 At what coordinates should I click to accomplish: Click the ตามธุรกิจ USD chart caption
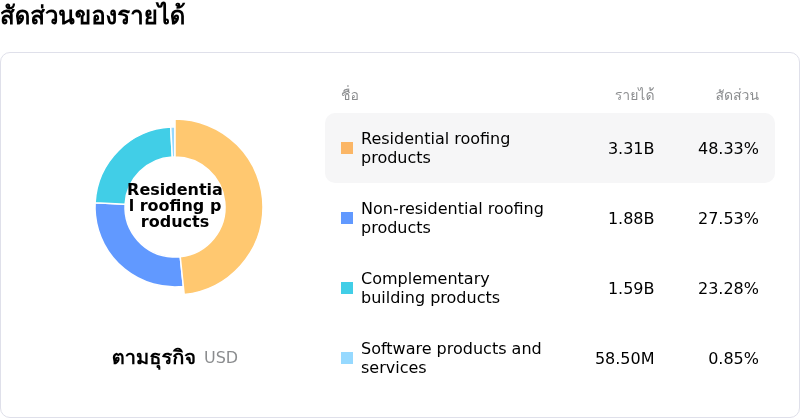point(175,357)
